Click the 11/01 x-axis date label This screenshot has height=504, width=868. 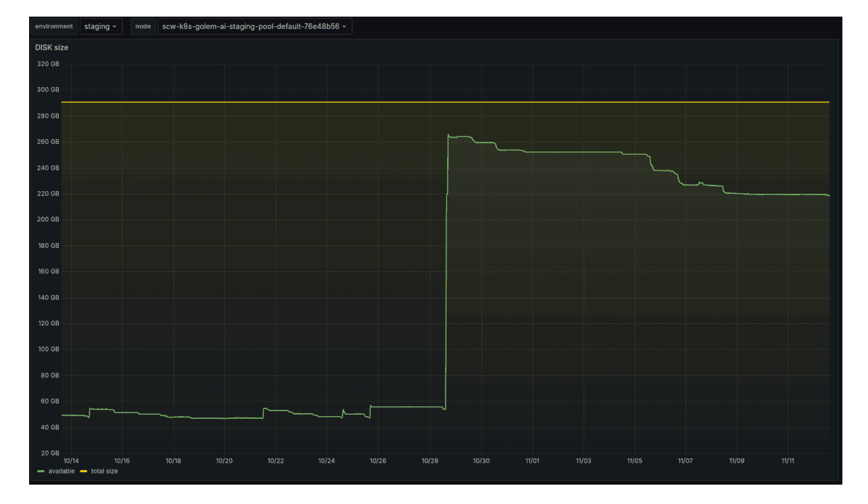click(x=532, y=460)
